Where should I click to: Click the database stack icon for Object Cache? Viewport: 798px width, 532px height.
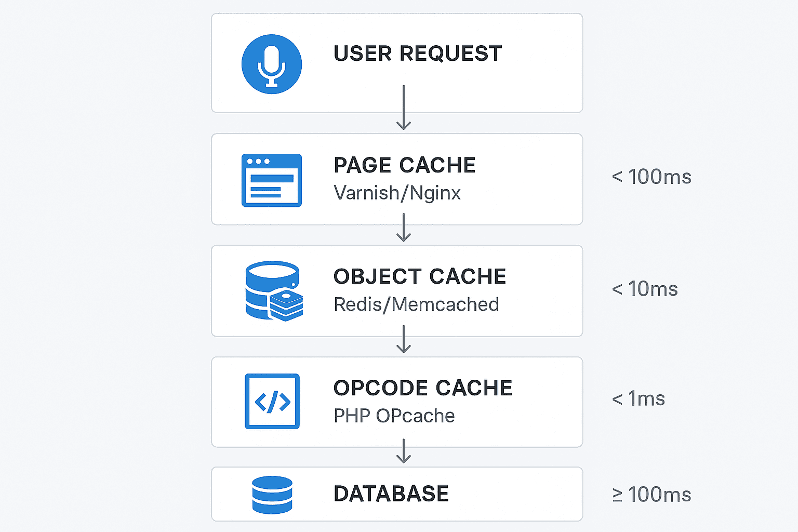274,291
